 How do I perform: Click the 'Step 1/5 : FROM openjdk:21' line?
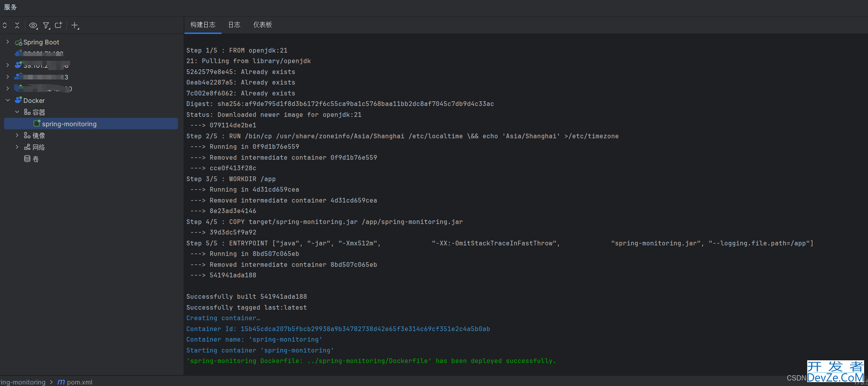coord(237,51)
